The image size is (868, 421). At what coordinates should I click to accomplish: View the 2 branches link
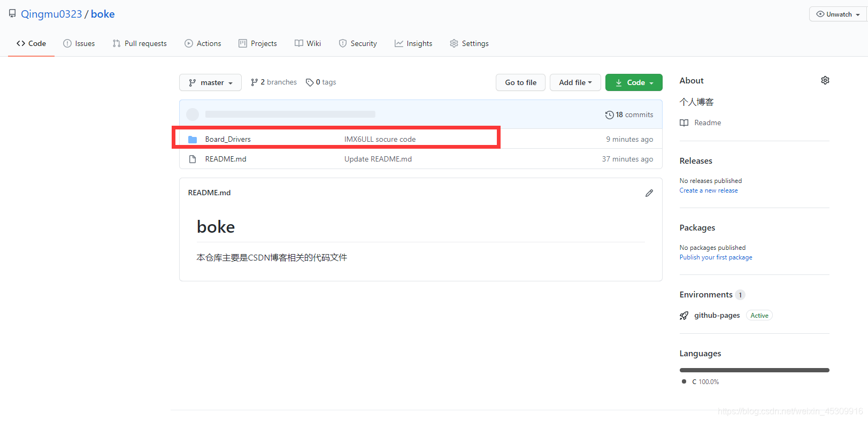tap(273, 82)
